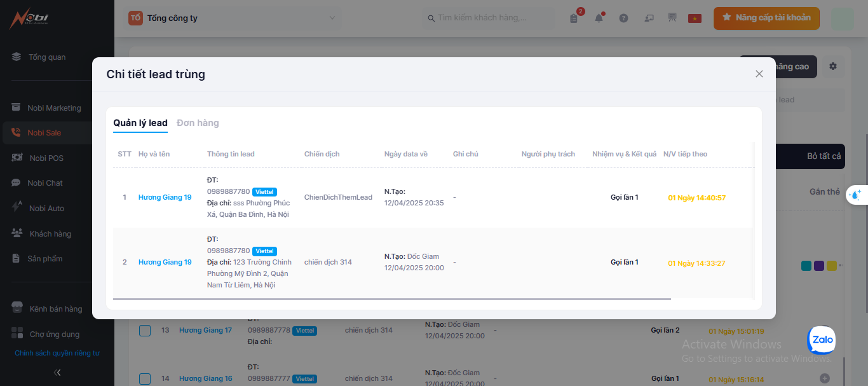Select the Quản lý lead tab
Screen dimensions: 868x386
click(x=140, y=123)
